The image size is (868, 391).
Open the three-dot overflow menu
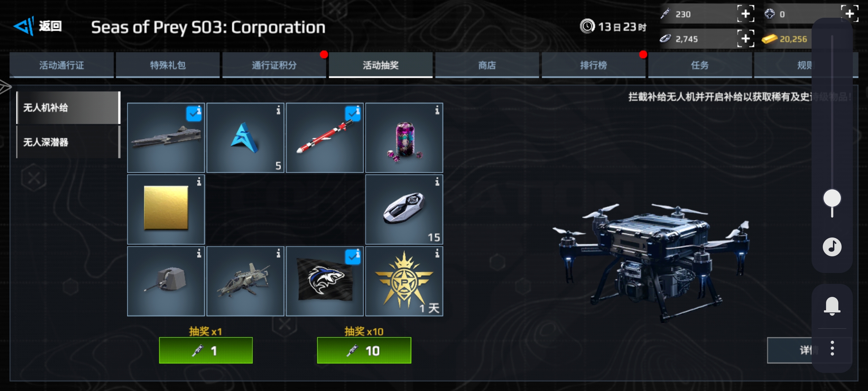click(x=832, y=348)
